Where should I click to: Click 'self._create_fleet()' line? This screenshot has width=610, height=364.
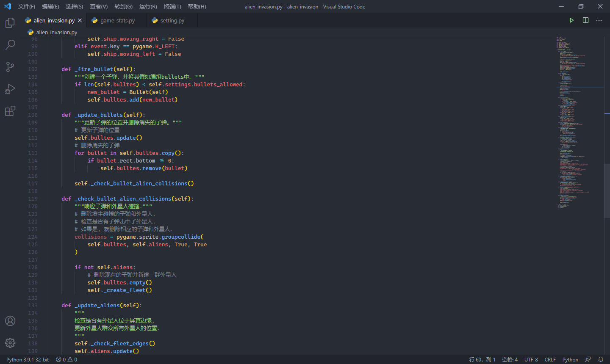click(x=119, y=290)
